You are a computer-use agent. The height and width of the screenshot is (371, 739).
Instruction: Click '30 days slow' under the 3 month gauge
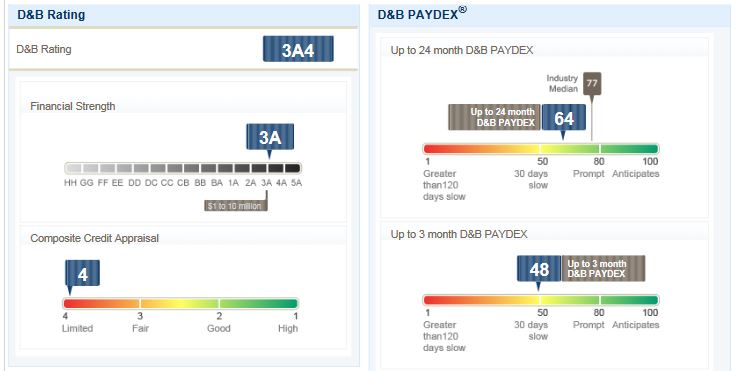pos(531,330)
